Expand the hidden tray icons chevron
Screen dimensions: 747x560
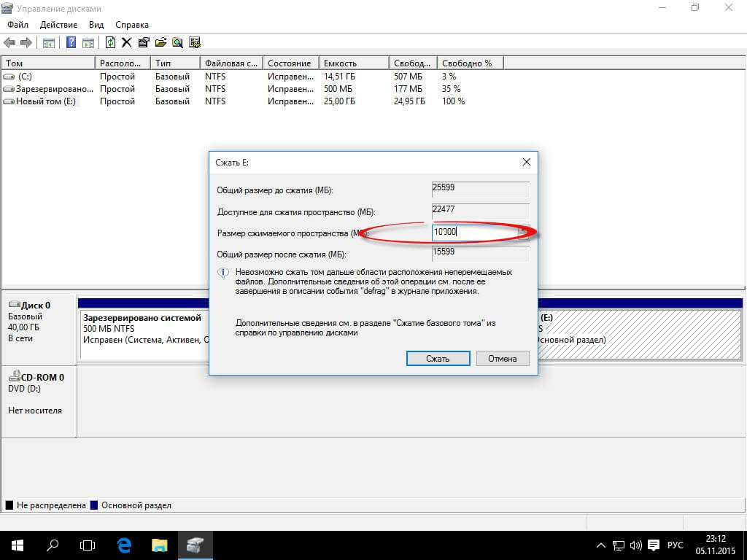click(x=601, y=545)
